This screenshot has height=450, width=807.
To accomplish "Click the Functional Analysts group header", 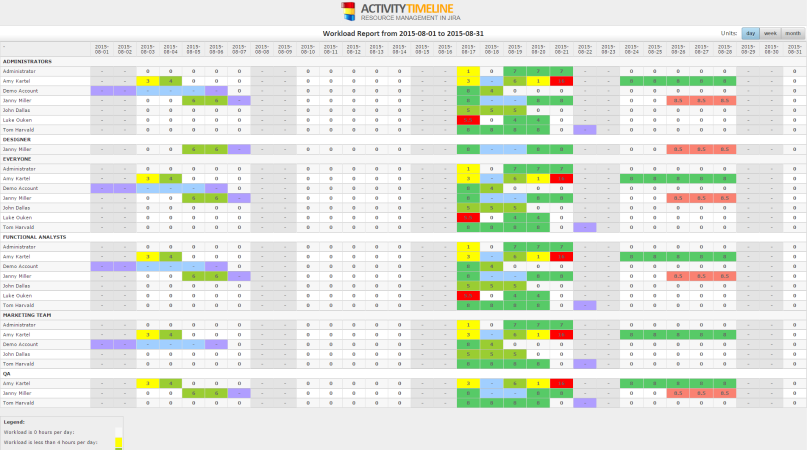I will click(35, 236).
